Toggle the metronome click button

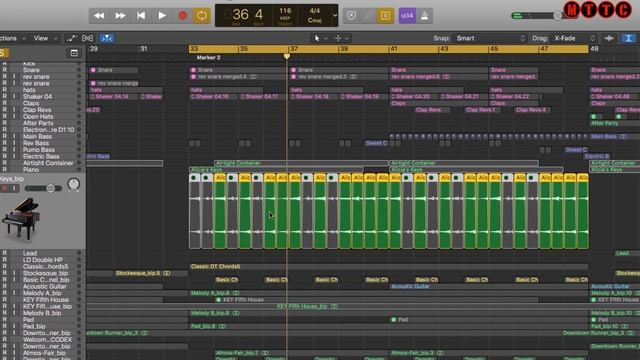(x=424, y=16)
